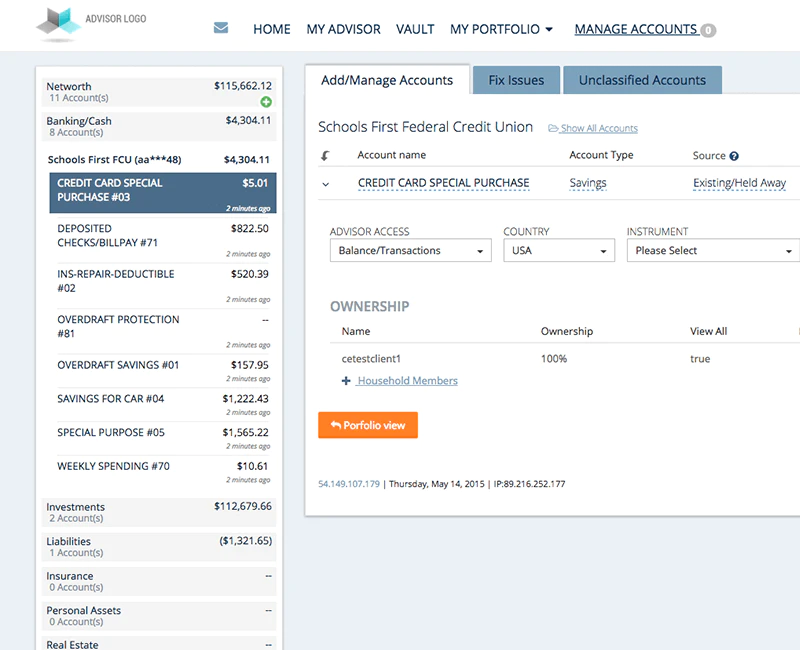
Task: Select Overdraft Savings #01 account
Action: (163, 371)
